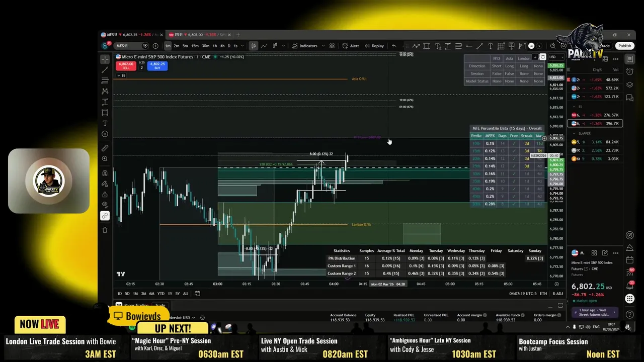Select the table grid tool in favorites toolbar
Screen dimensions: 644x362
coord(501,46)
